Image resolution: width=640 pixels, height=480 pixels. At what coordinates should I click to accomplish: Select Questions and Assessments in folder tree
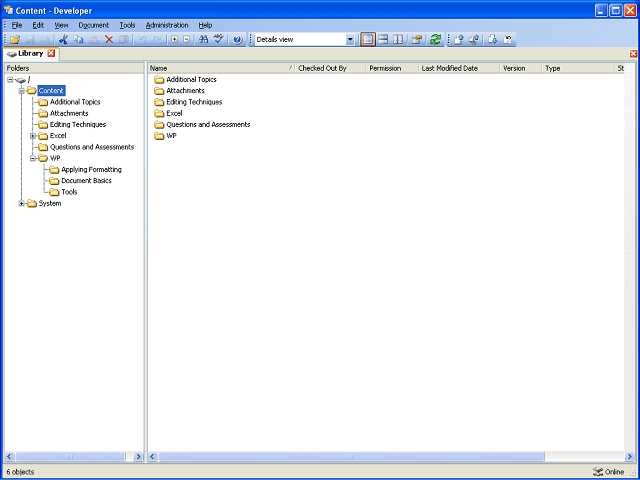point(92,147)
